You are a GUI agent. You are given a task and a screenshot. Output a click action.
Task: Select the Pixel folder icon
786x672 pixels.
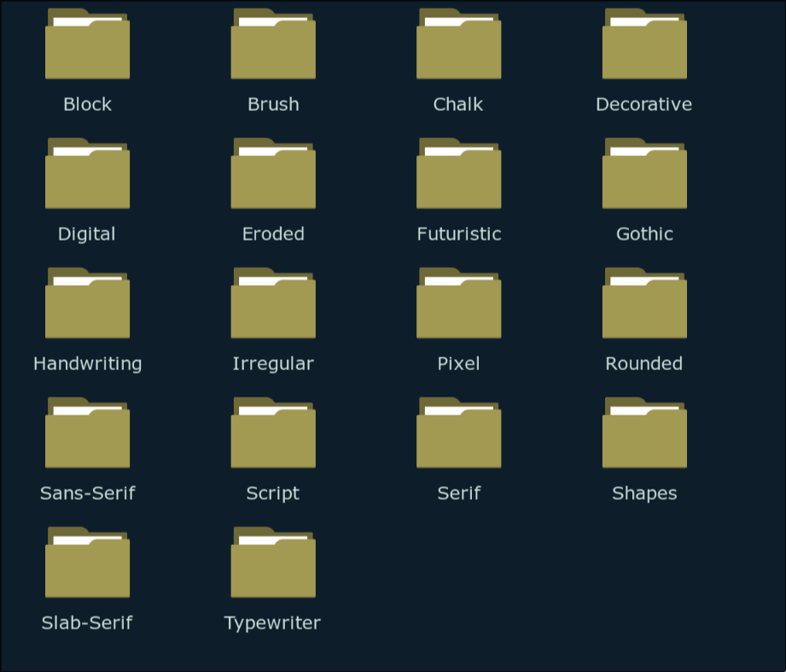pos(458,303)
